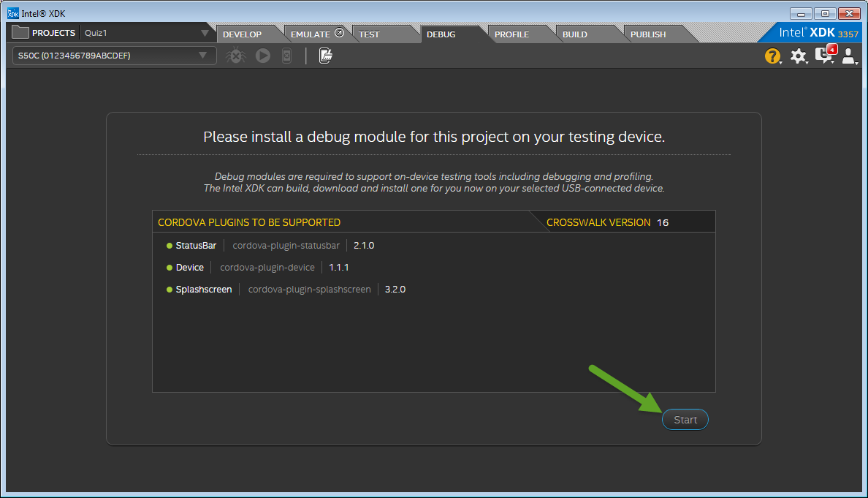Click cordova-plugin-statusbar text

(286, 246)
